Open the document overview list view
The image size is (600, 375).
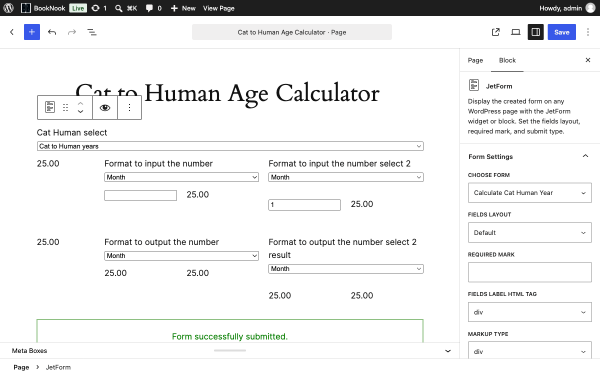point(92,32)
